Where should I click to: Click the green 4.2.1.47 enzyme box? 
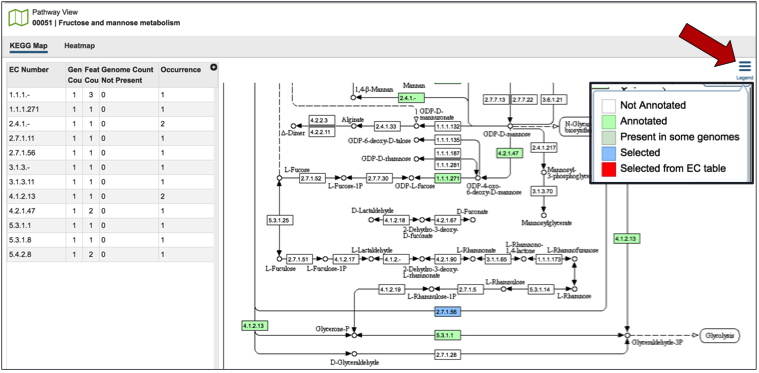(508, 153)
